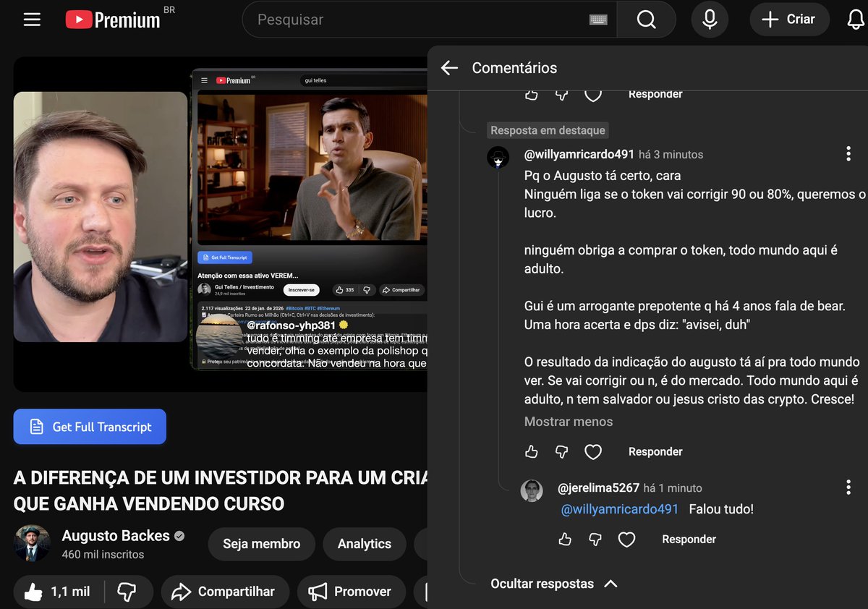The image size is (868, 609).
Task: Collapse the comment using Mostrar menos
Action: [x=568, y=420]
